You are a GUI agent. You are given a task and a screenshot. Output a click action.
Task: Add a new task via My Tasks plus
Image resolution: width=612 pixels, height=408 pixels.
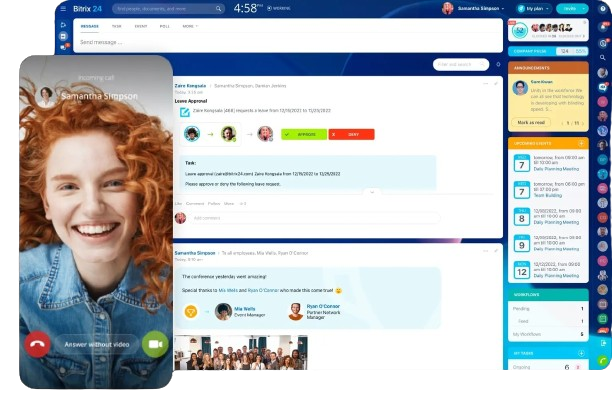point(581,353)
